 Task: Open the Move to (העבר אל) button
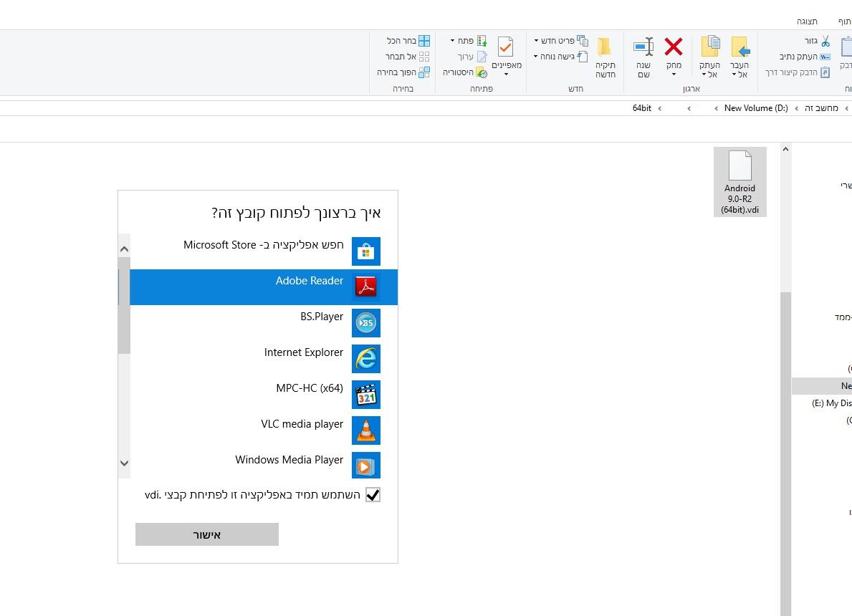coord(739,57)
